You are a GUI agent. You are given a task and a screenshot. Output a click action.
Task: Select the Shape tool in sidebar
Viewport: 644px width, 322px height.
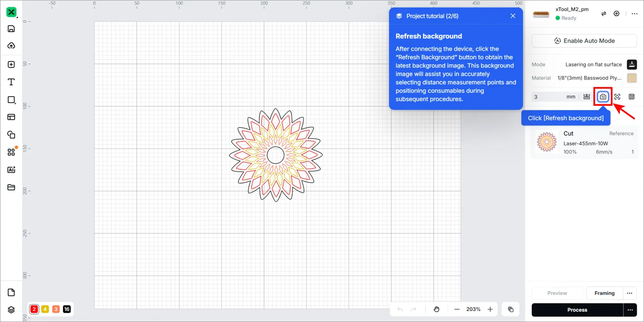click(11, 99)
